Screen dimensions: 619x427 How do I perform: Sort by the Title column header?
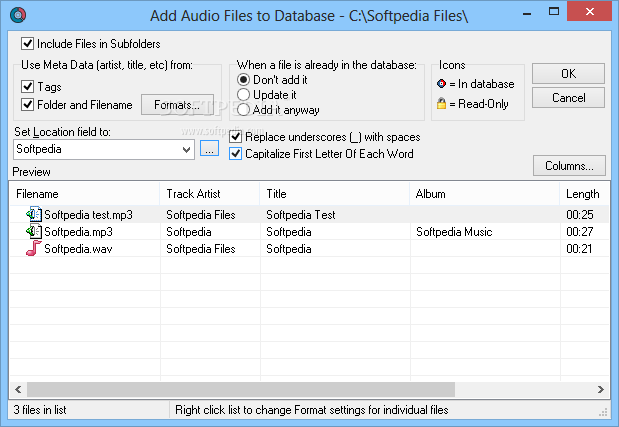pyautogui.click(x=335, y=194)
